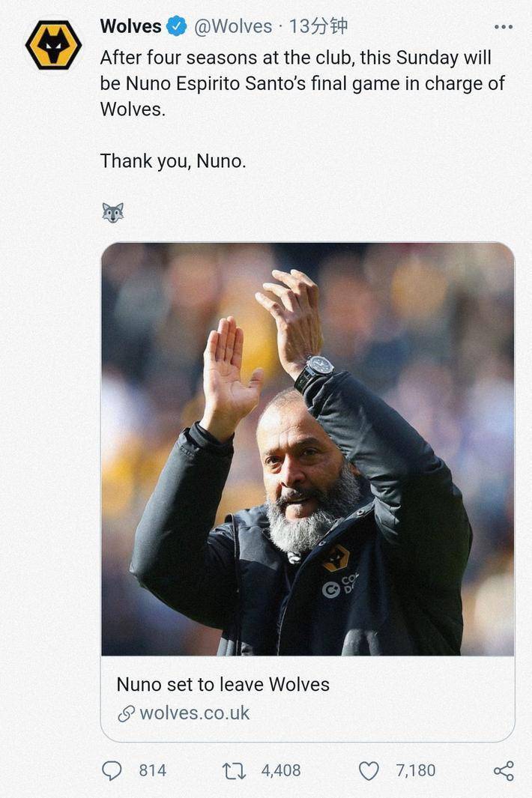This screenshot has height=798, width=532.
Task: Open the Wolves profile avatar
Action: click(x=53, y=45)
